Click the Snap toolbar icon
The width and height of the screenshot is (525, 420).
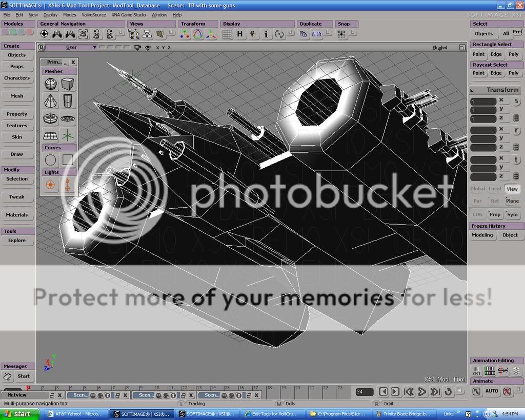tap(341, 34)
